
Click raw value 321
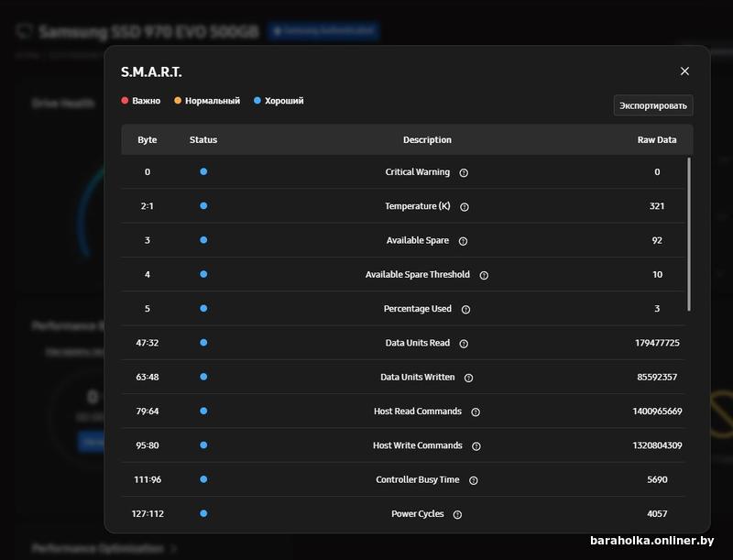(657, 206)
